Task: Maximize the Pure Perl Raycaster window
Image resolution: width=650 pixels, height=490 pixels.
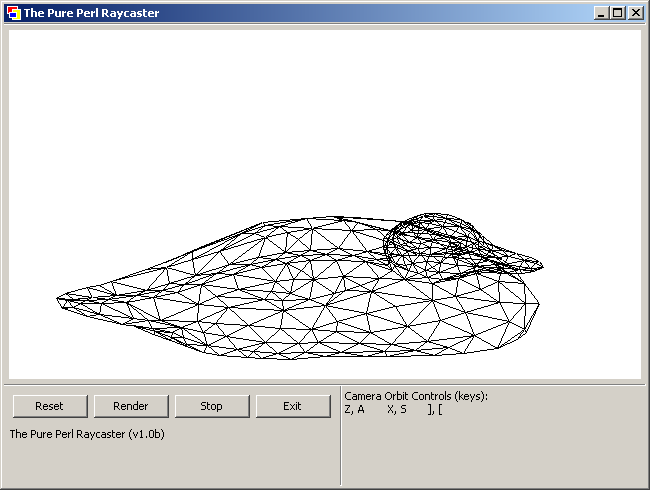Action: click(617, 13)
